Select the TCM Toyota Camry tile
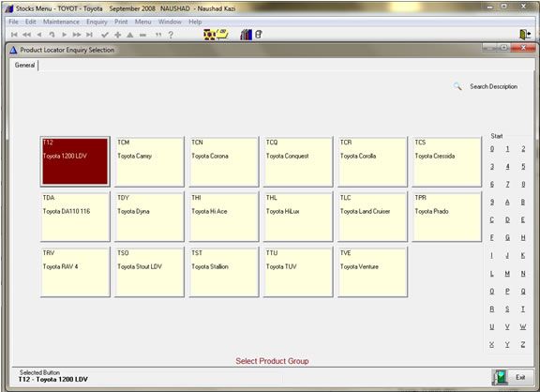The width and height of the screenshot is (540, 392). pyautogui.click(x=149, y=161)
